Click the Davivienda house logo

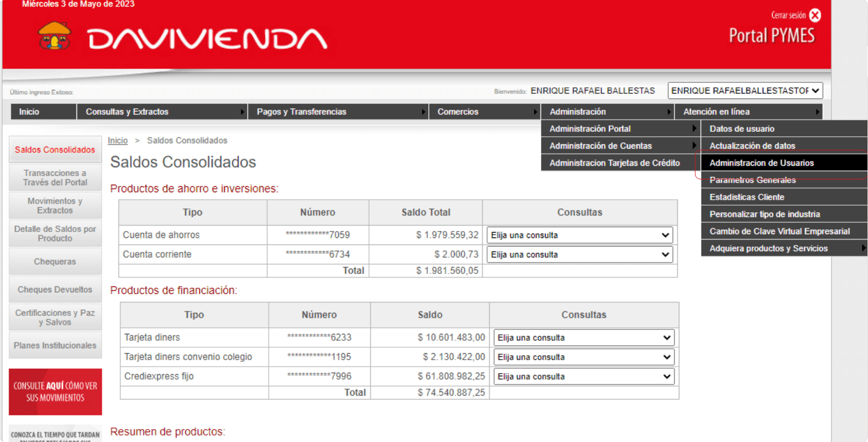pyautogui.click(x=54, y=36)
